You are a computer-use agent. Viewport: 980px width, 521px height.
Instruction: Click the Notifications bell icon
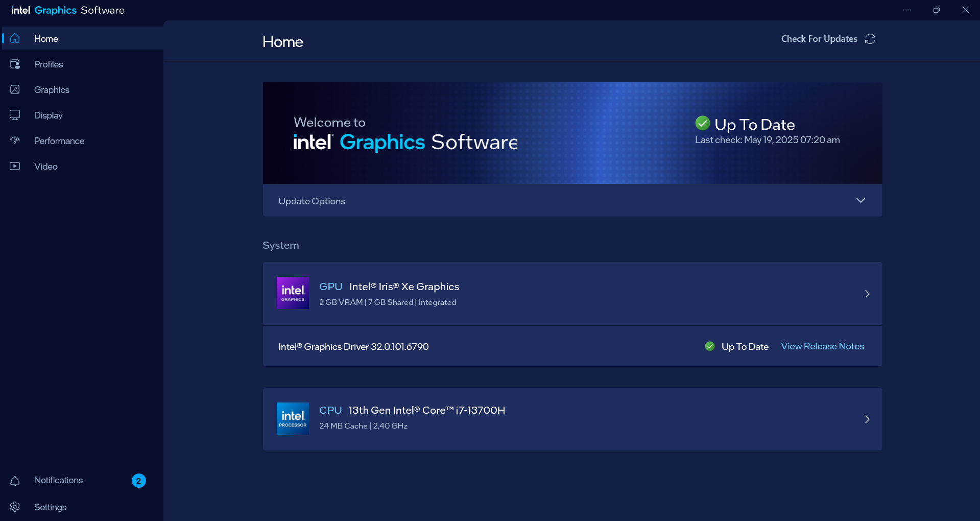(15, 481)
